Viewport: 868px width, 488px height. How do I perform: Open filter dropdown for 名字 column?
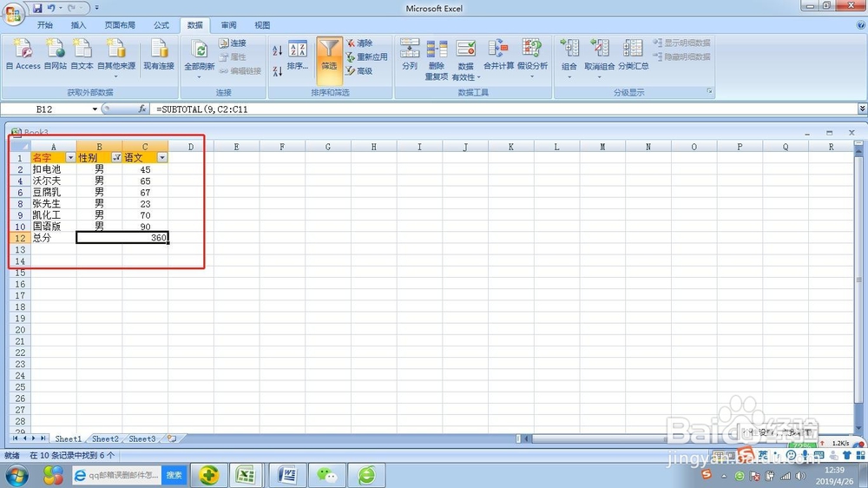coord(70,158)
